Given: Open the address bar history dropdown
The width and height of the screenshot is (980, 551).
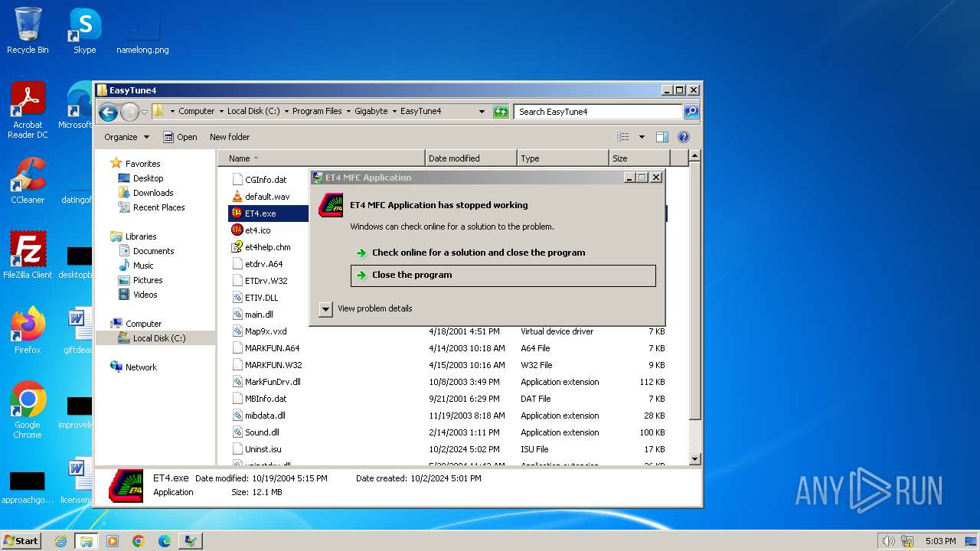Looking at the screenshot, I should pos(482,112).
